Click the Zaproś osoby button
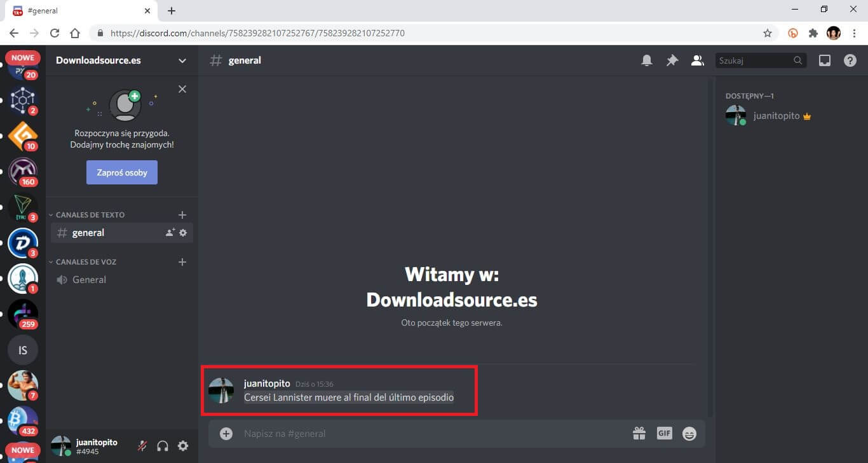This screenshot has width=868, height=463. pyautogui.click(x=122, y=172)
